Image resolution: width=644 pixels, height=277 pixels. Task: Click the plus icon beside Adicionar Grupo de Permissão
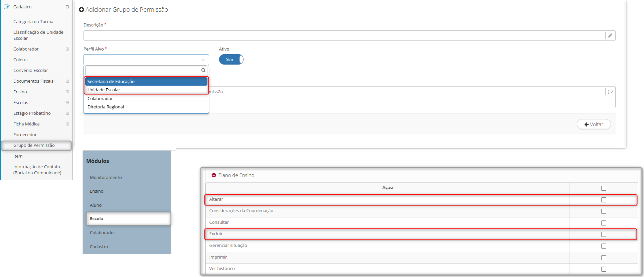(81, 10)
